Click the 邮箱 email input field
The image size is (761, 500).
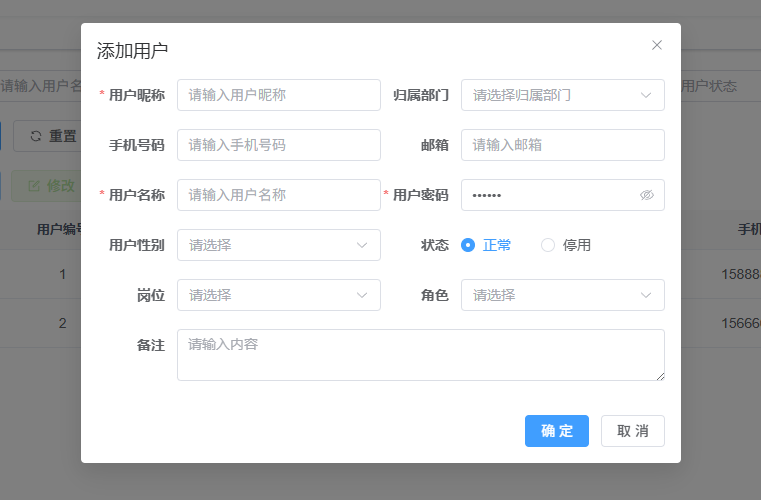pyautogui.click(x=562, y=145)
